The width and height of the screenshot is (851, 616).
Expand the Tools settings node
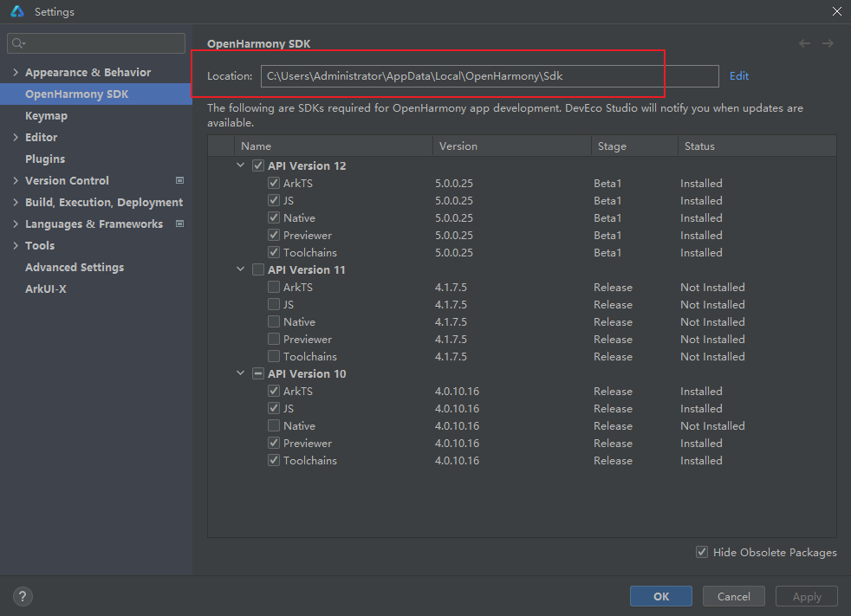pyautogui.click(x=16, y=246)
